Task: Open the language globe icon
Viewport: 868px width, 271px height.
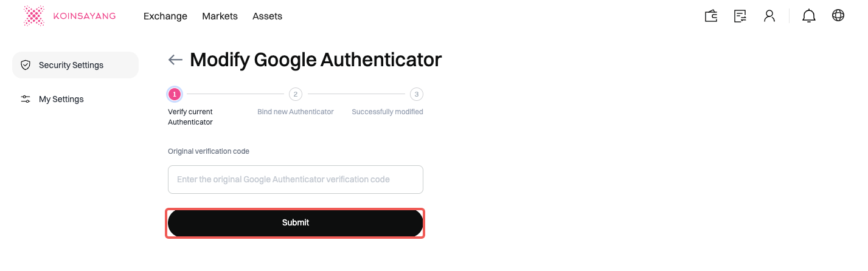Action: pos(838,16)
